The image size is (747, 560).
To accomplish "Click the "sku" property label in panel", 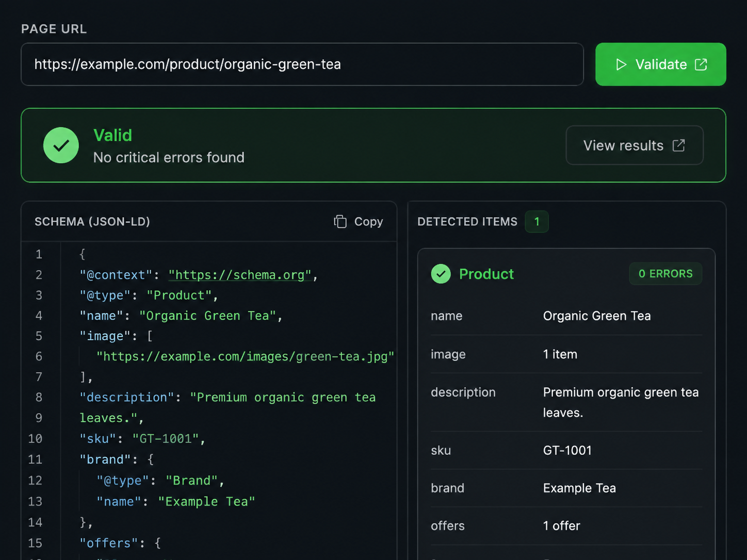I will tap(441, 450).
